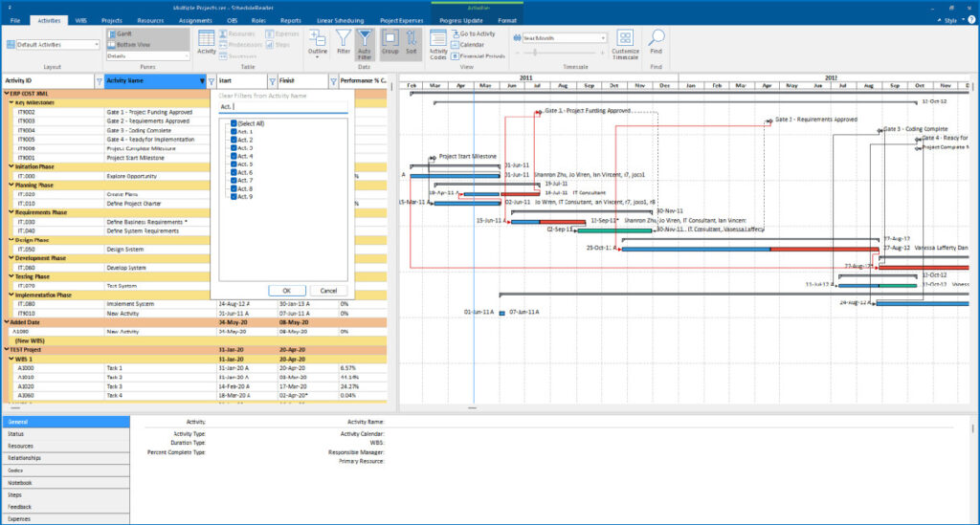Click the Activity Name column filter icon
The image size is (980, 525).
(x=212, y=81)
